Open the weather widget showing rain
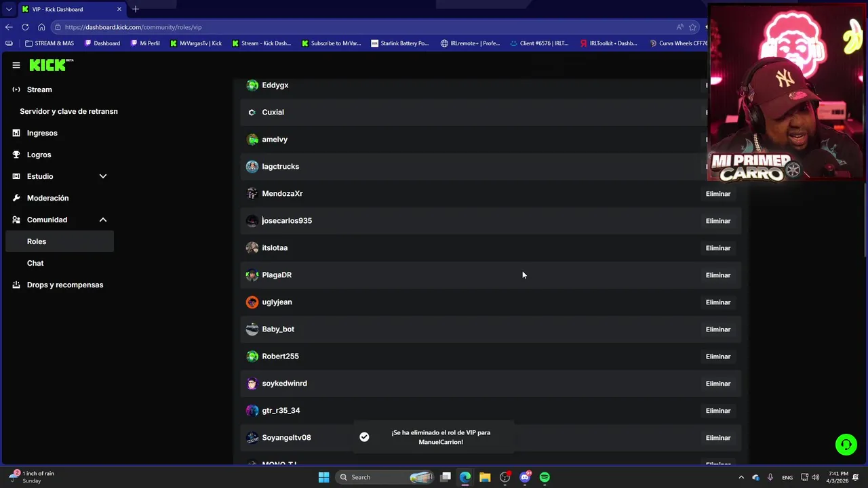 [x=33, y=477]
